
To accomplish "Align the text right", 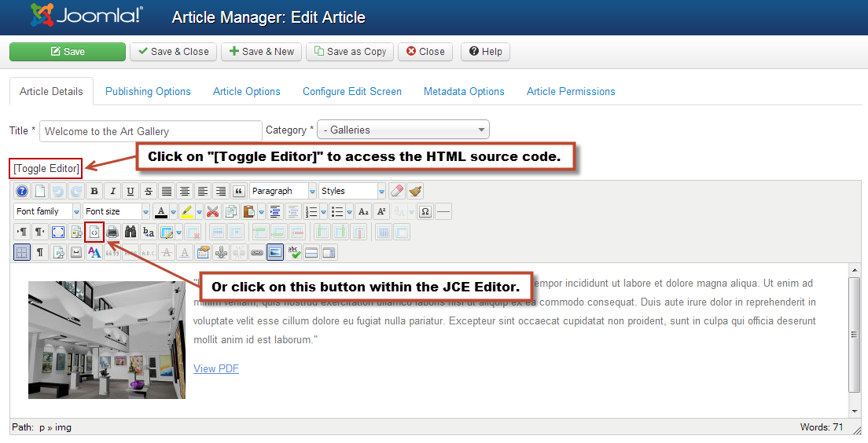I will 220,192.
